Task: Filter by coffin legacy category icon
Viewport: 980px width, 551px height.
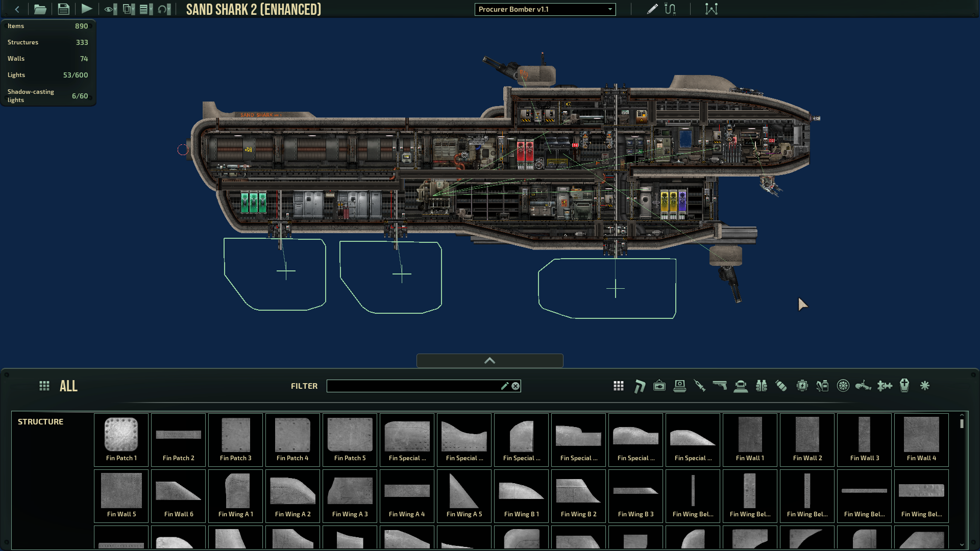Action: click(904, 386)
